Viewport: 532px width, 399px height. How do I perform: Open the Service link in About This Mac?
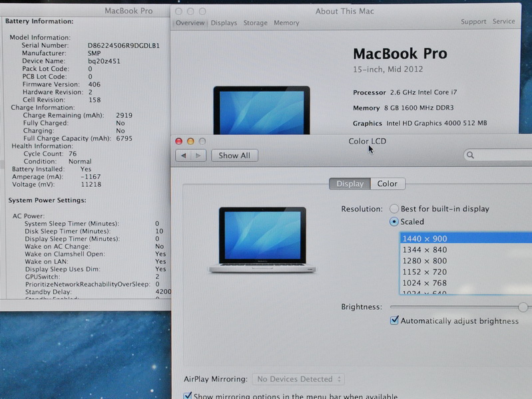pos(504,21)
